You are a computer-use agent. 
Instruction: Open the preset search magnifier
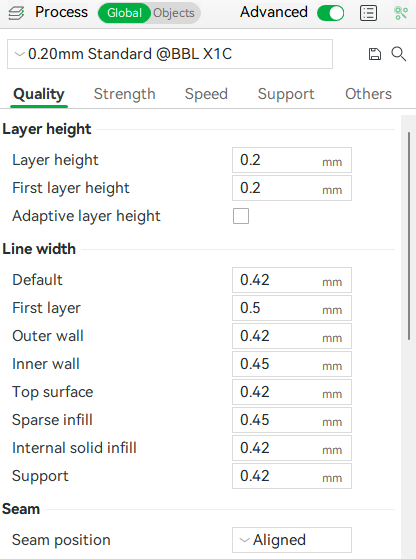tap(399, 54)
